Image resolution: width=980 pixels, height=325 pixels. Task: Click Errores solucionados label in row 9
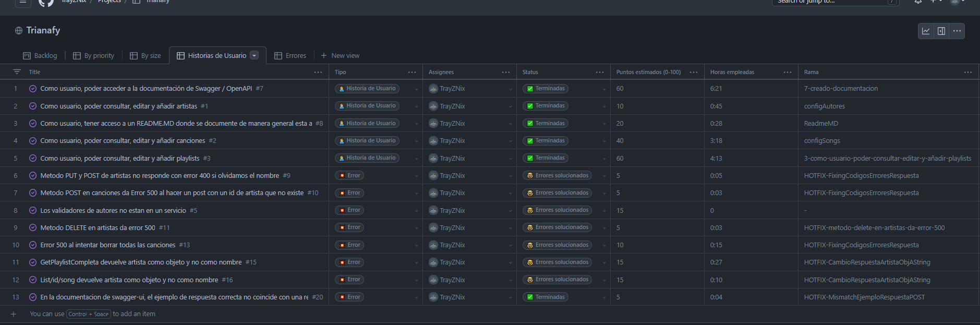click(x=557, y=227)
